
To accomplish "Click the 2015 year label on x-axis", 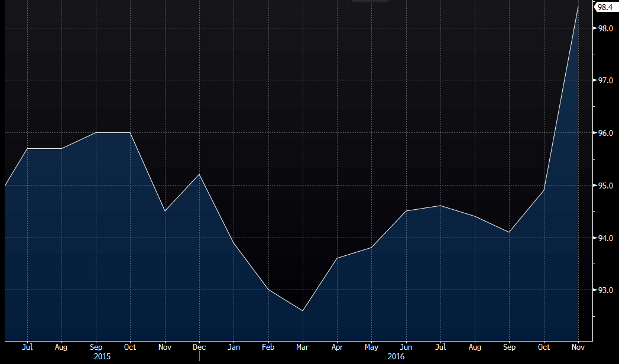I will 102,357.
